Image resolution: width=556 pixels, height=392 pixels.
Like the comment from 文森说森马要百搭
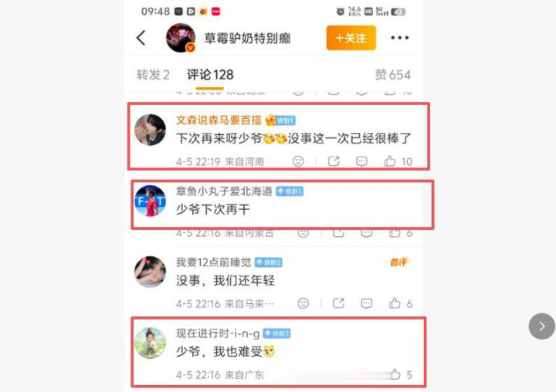(390, 161)
